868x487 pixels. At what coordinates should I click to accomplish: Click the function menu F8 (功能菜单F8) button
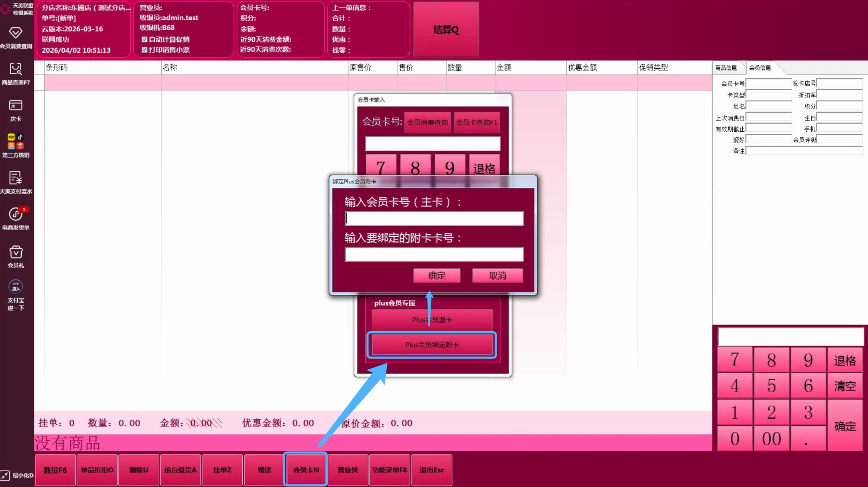coord(389,470)
